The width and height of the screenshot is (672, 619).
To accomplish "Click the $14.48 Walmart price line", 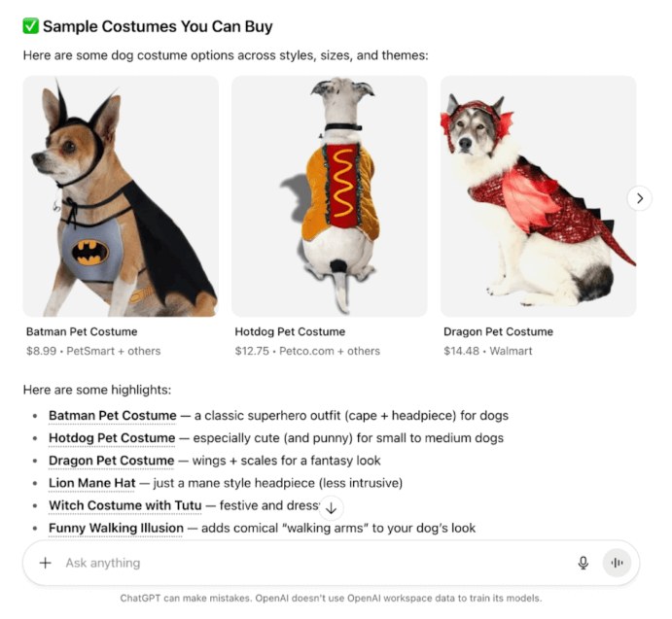I will 488,351.
